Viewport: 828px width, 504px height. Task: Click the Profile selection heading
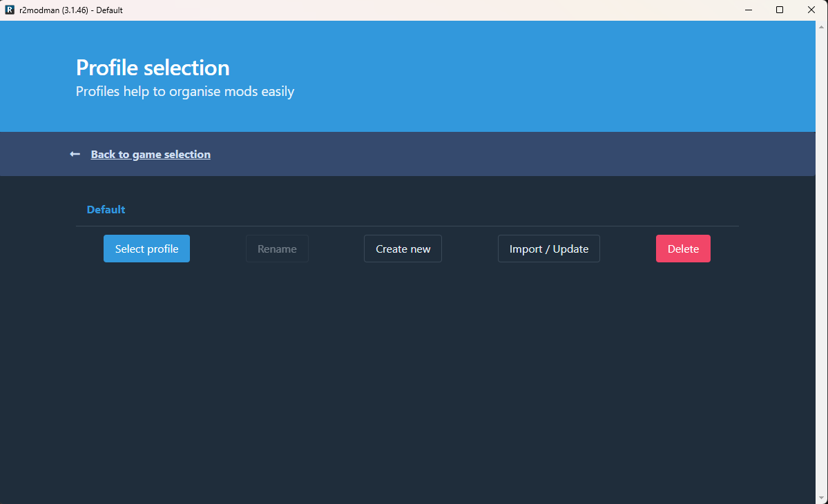[x=153, y=68]
